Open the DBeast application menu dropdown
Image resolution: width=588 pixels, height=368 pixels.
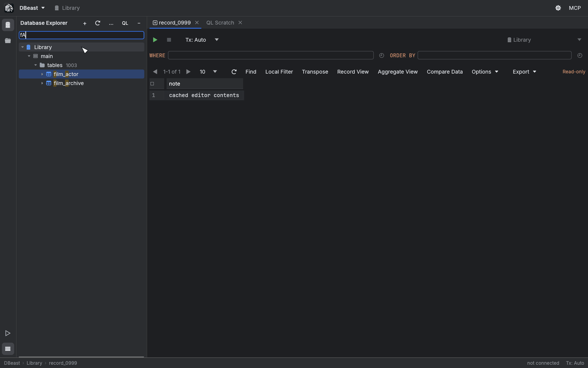pos(32,8)
